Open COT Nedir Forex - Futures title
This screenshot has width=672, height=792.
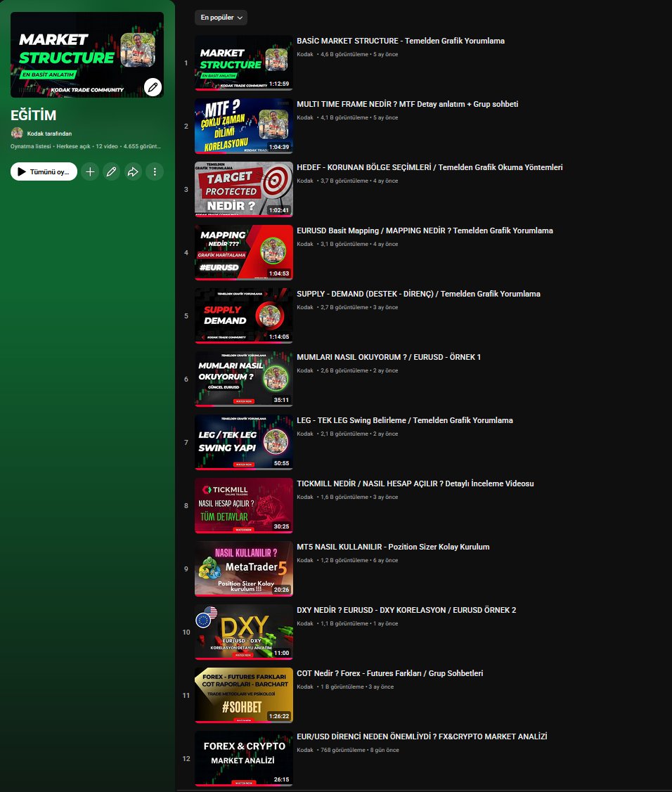coord(389,673)
